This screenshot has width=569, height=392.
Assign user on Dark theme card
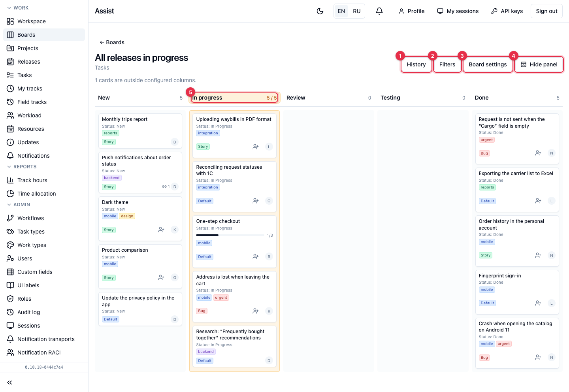click(161, 230)
